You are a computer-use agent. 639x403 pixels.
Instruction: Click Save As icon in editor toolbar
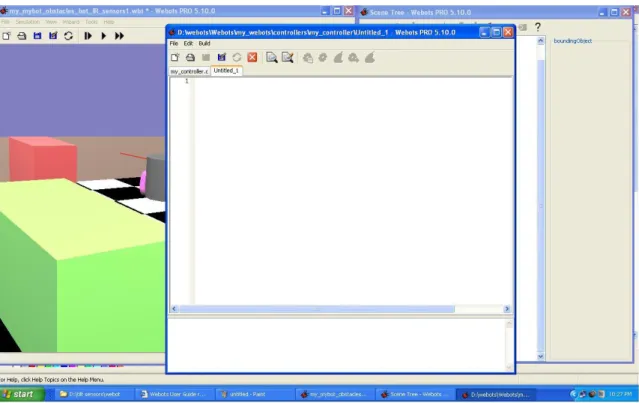coord(221,57)
